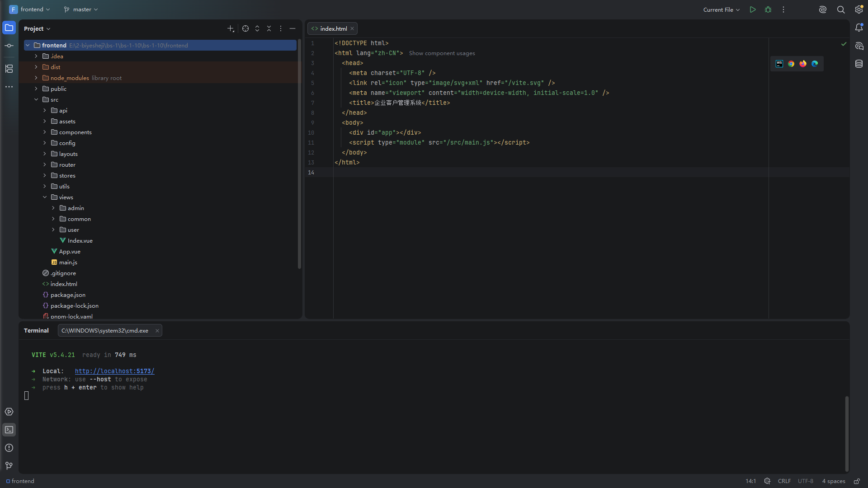Open page in Chrome browser

791,64
